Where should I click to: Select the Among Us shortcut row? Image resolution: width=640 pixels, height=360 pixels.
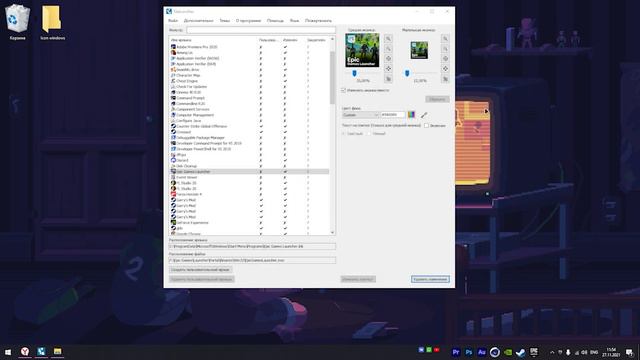(x=249, y=53)
